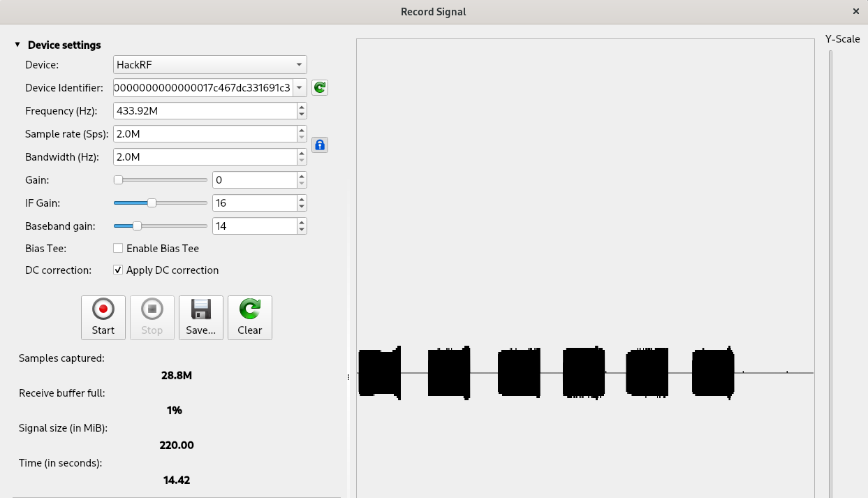Collapse the Device settings section
Screen dimensions: 868x498
17,45
